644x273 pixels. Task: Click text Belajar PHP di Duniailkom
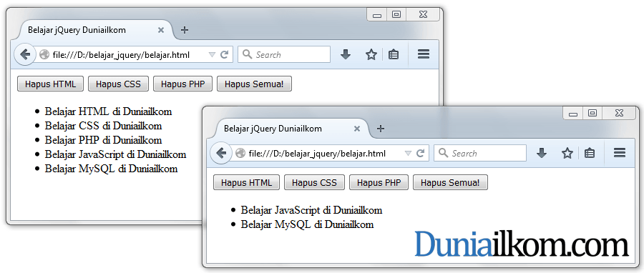coord(104,140)
